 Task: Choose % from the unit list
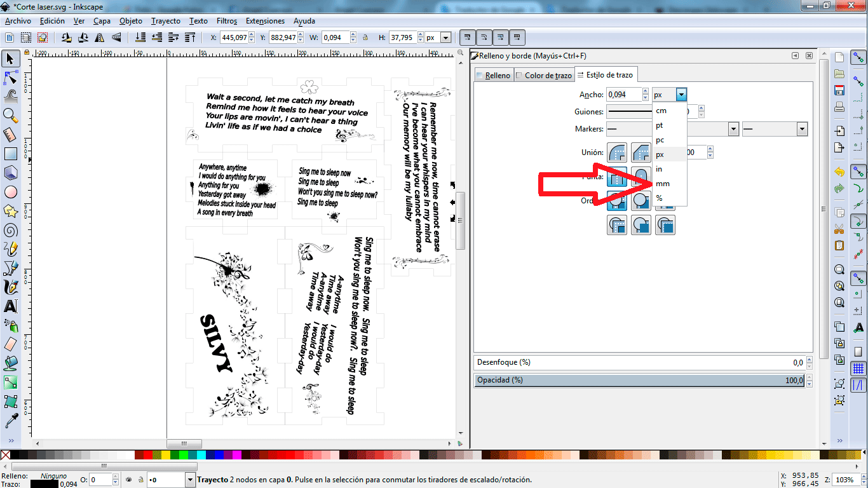pyautogui.click(x=670, y=198)
